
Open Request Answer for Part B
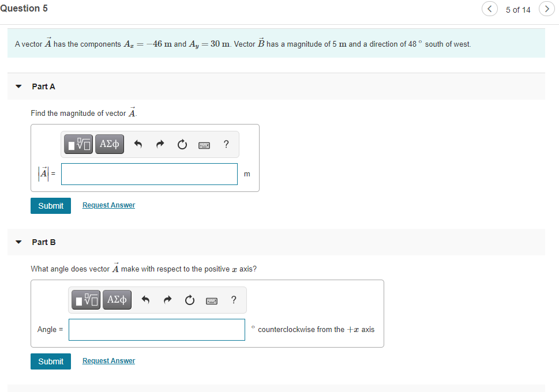(x=108, y=360)
